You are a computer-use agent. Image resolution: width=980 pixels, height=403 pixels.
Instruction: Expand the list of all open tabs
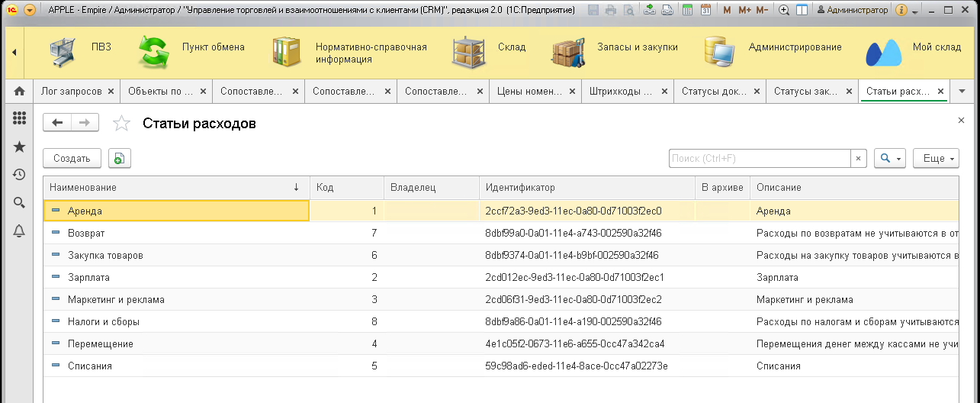click(962, 92)
